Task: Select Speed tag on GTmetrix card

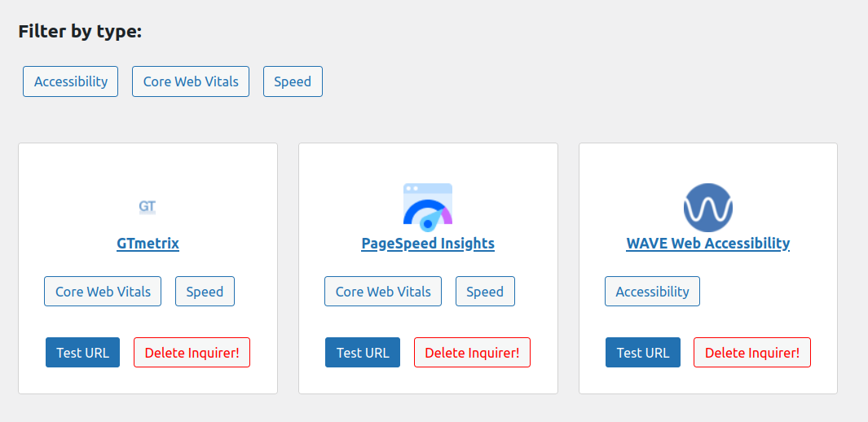Action: [x=205, y=292]
